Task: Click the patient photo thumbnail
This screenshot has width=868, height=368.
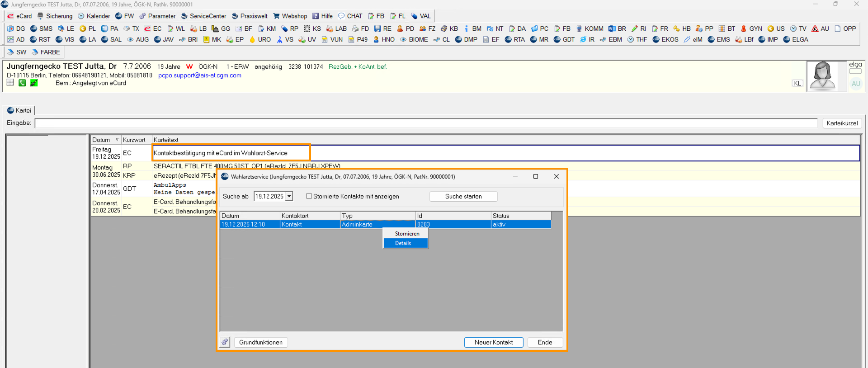Action: tap(822, 76)
